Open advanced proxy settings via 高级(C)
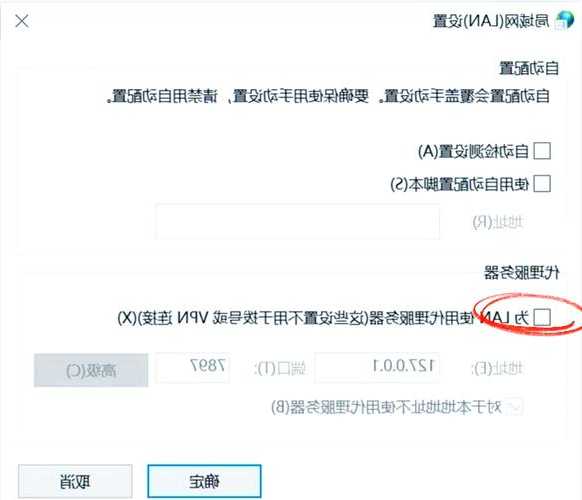The height and width of the screenshot is (500, 582). point(91,370)
